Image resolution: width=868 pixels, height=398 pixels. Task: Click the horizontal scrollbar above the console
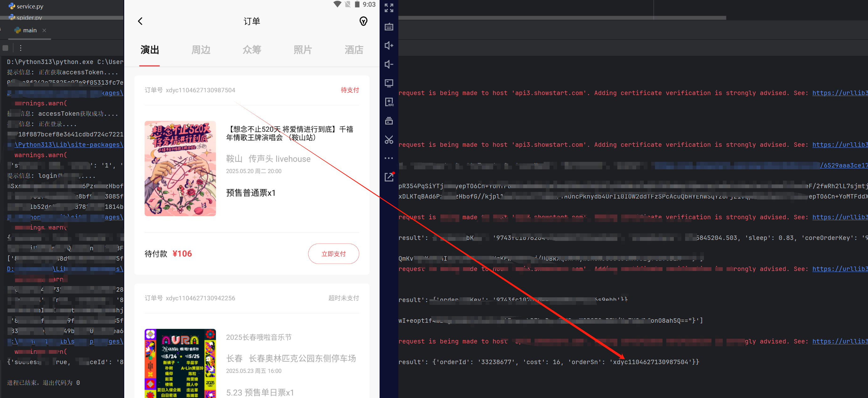[x=562, y=18]
